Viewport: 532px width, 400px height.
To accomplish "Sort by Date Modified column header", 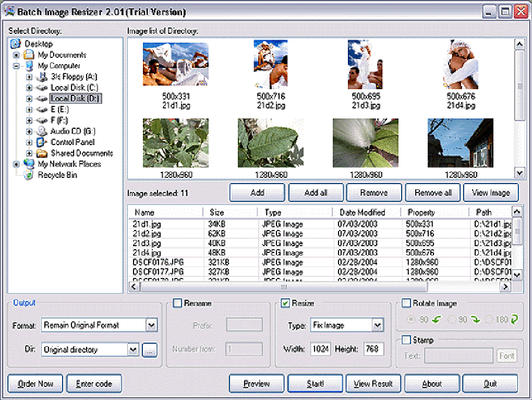I will pos(367,212).
